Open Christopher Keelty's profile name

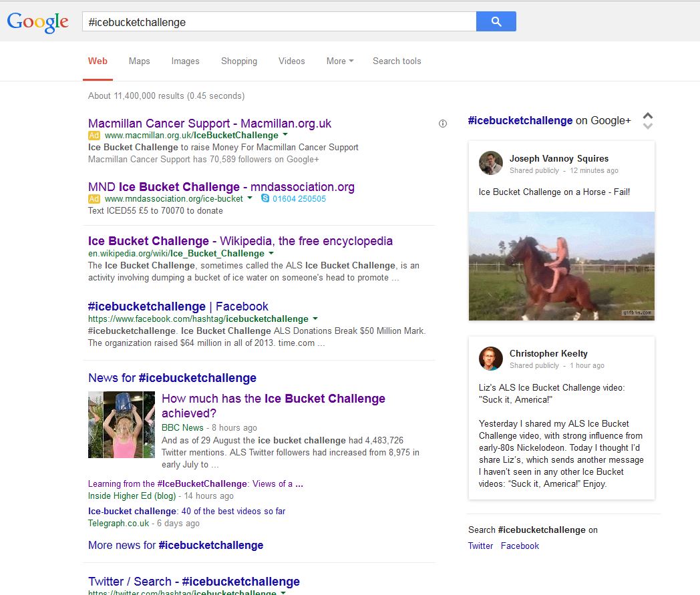(548, 353)
